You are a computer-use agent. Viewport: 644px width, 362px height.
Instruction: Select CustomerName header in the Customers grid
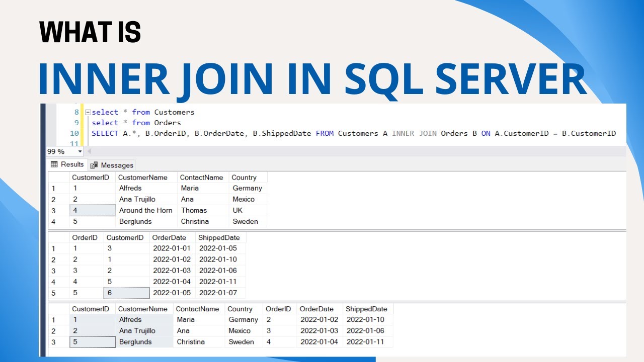point(146,177)
